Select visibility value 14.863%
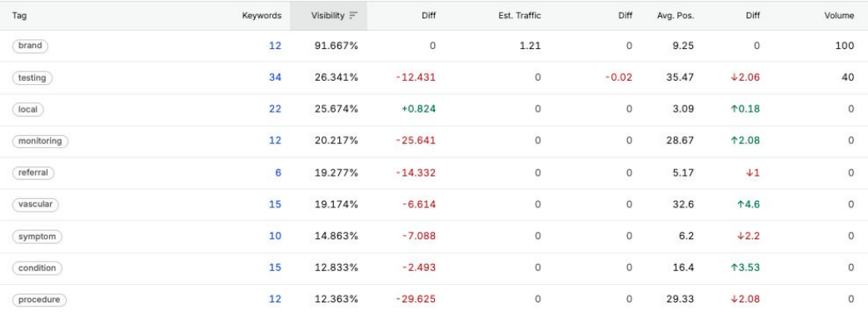Image resolution: width=868 pixels, height=329 pixels. click(336, 236)
